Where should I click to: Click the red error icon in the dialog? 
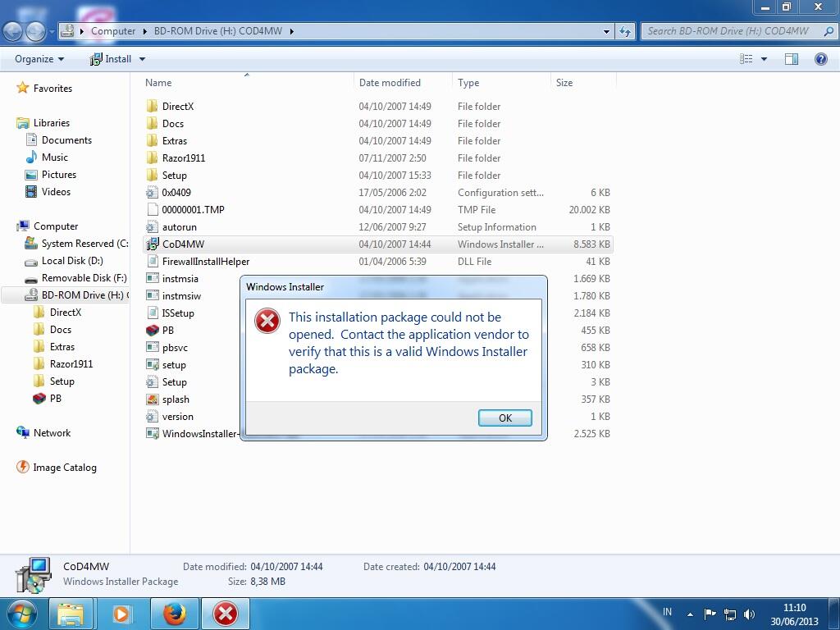[267, 321]
